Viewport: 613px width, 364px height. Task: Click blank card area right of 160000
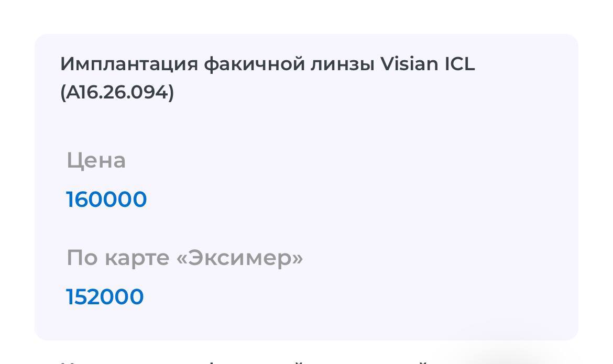(x=314, y=200)
